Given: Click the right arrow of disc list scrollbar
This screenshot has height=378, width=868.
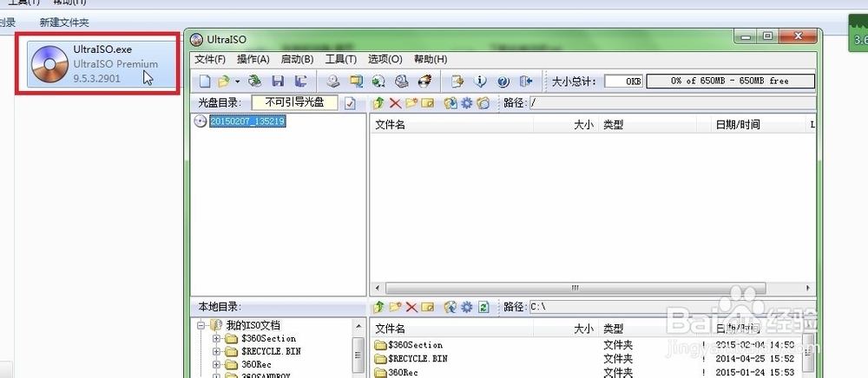Looking at the screenshot, I should [x=809, y=289].
